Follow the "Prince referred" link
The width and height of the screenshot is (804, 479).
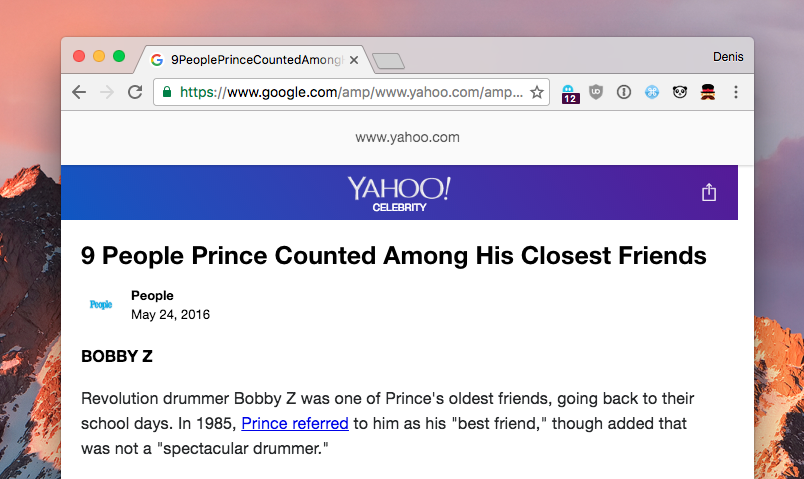pyautogui.click(x=295, y=424)
